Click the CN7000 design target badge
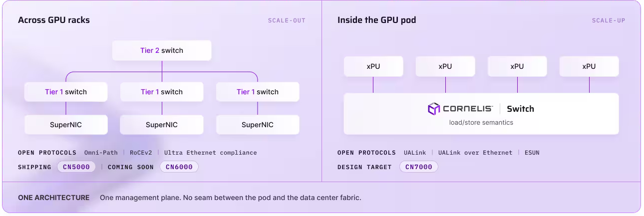 pos(419,167)
